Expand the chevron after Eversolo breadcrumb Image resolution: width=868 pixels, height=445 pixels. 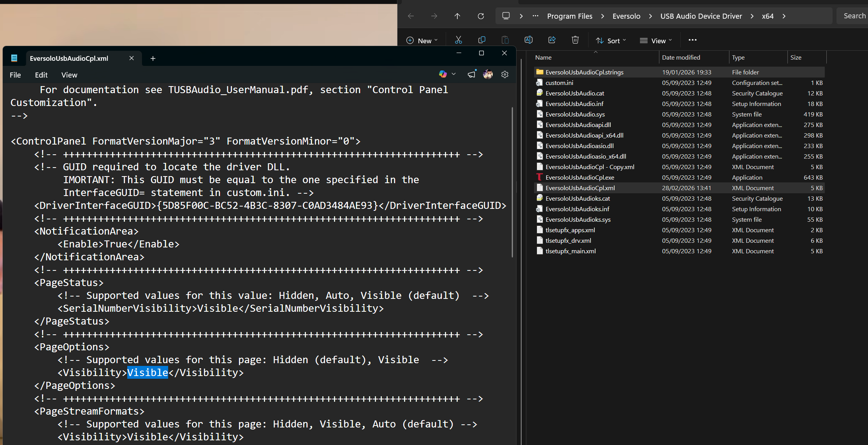coord(650,16)
